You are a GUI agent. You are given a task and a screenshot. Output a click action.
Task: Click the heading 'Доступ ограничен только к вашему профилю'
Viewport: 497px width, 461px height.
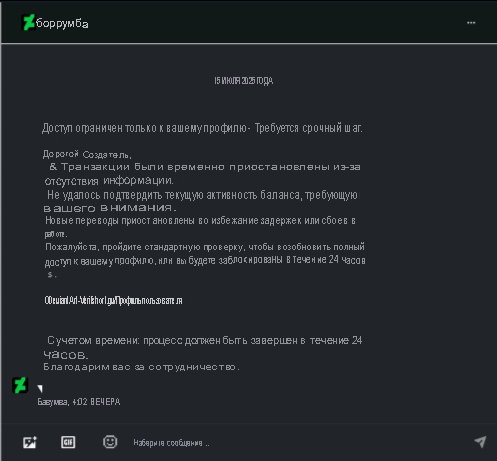coord(144,128)
